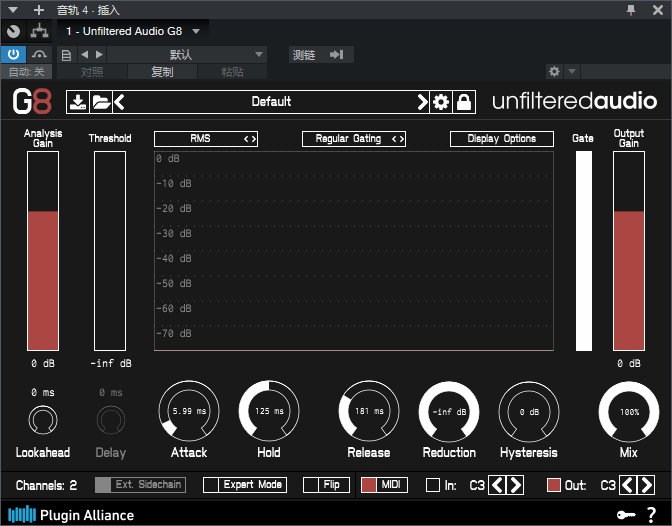The width and height of the screenshot is (672, 526).
Task: Open the license key icon
Action: point(626,515)
